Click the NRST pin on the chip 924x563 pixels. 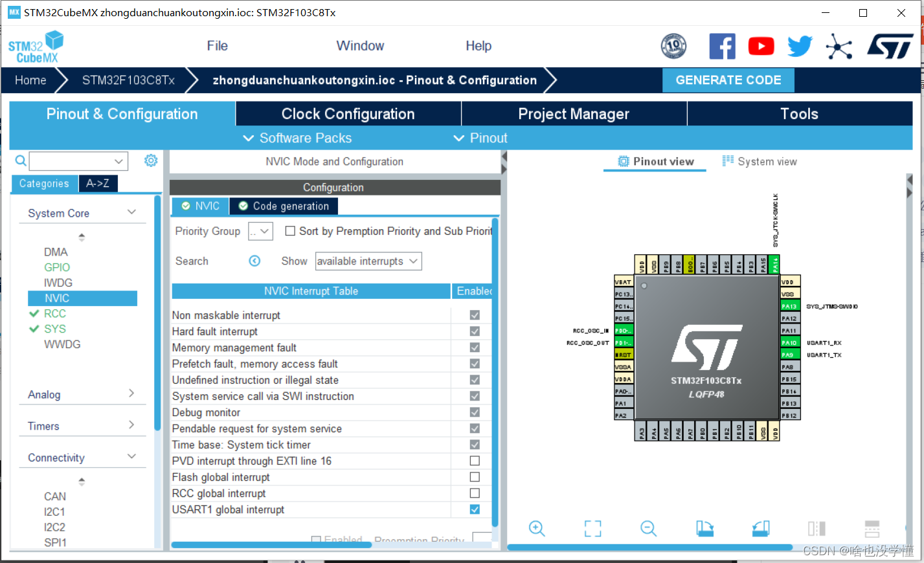[624, 355]
